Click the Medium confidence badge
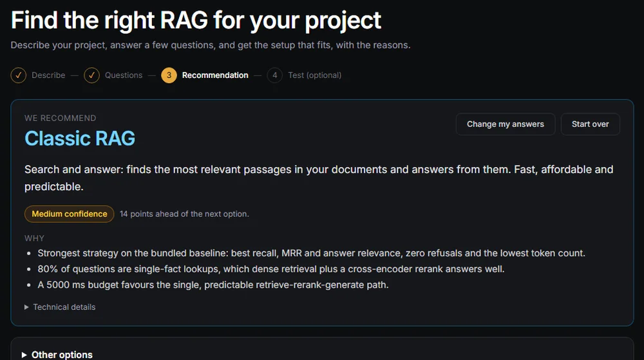644x360 pixels. [x=70, y=214]
